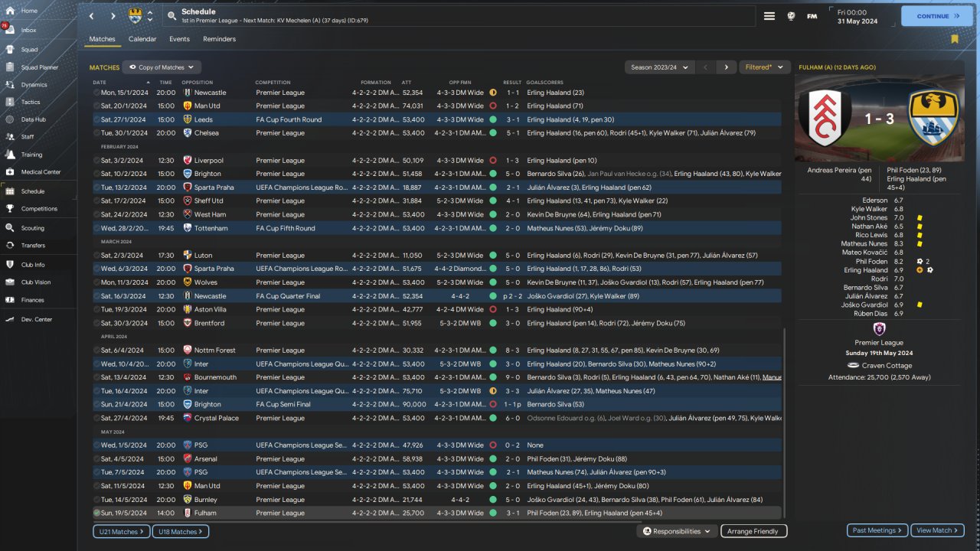
Task: Sort matches by the ATT column header
Action: point(407,83)
